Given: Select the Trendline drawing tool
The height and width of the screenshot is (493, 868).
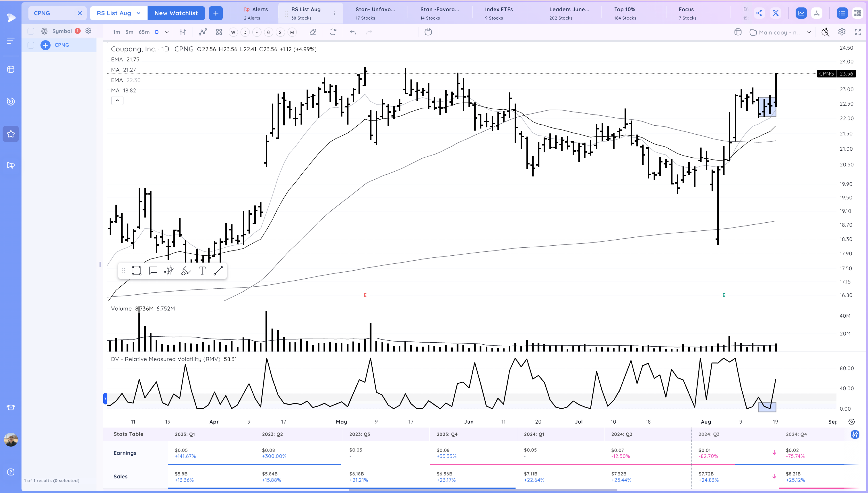Looking at the screenshot, I should point(219,271).
